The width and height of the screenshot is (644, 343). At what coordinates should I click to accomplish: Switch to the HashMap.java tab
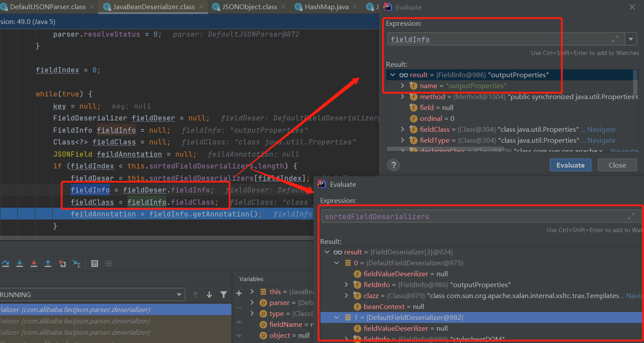pyautogui.click(x=326, y=7)
